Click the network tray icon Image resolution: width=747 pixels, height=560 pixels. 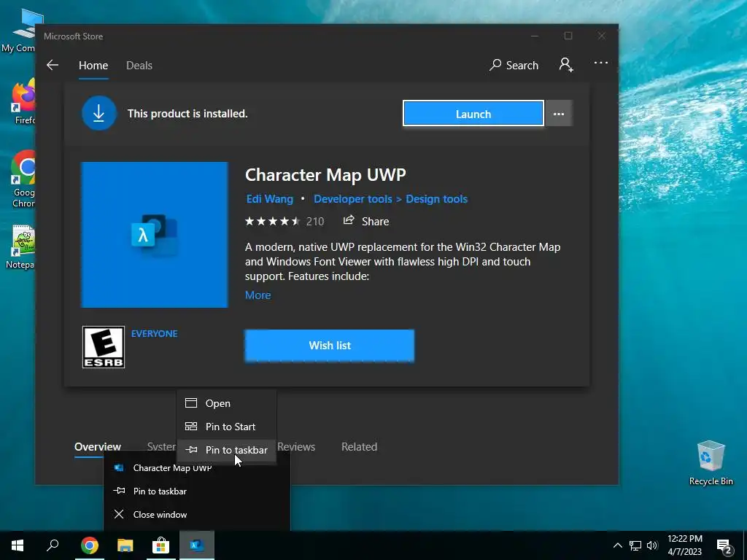[635, 545]
